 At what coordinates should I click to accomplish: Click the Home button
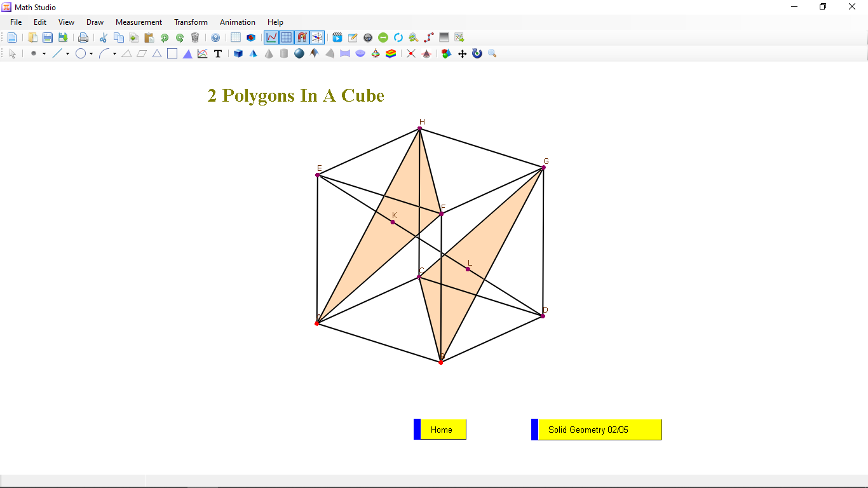tap(442, 430)
